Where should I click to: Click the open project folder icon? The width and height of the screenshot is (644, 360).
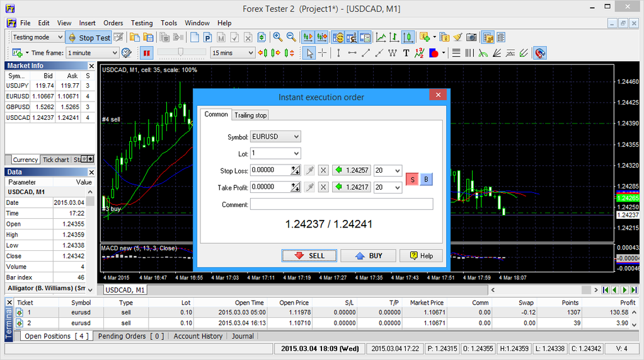pos(134,37)
